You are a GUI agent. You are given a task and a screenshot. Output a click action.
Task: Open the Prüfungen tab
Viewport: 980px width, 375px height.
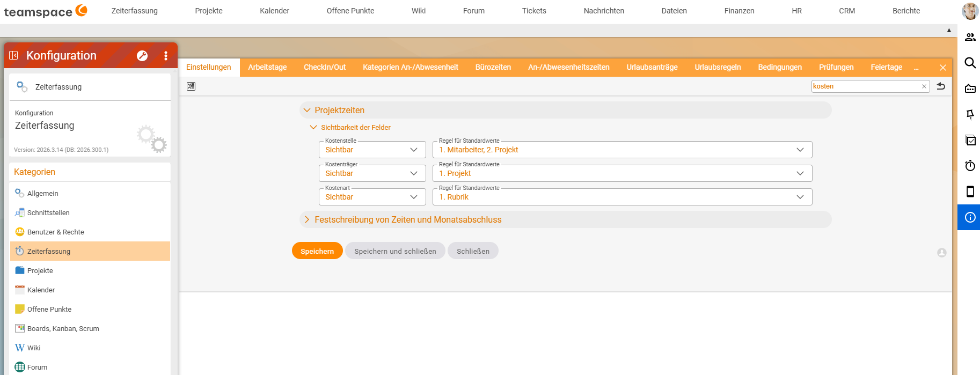[836, 67]
